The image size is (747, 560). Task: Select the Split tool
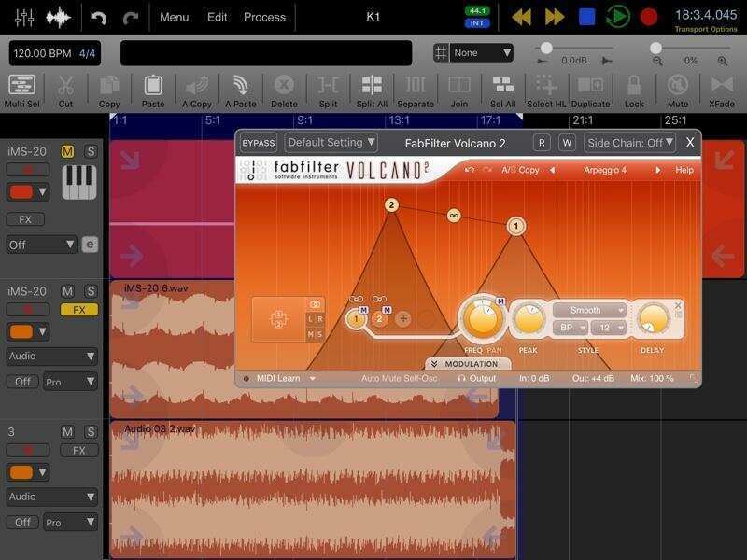[329, 91]
